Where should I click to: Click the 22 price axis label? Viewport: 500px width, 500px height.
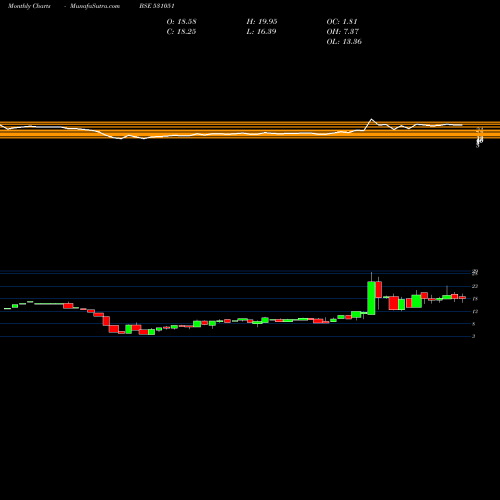[475, 286]
